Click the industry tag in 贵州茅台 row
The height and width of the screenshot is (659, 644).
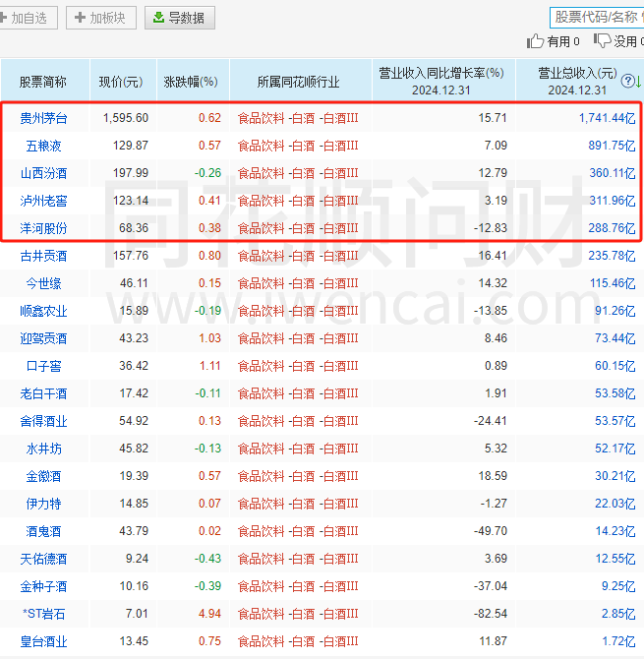pos(298,118)
